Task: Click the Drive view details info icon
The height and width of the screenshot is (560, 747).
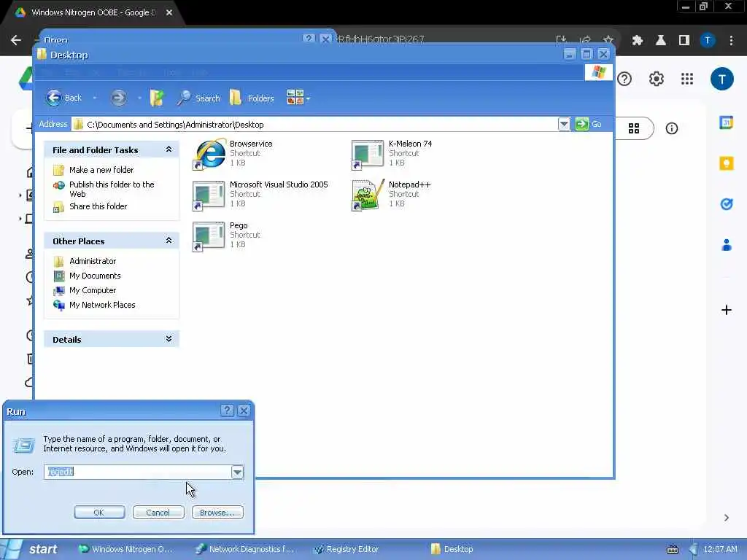Action: click(672, 128)
